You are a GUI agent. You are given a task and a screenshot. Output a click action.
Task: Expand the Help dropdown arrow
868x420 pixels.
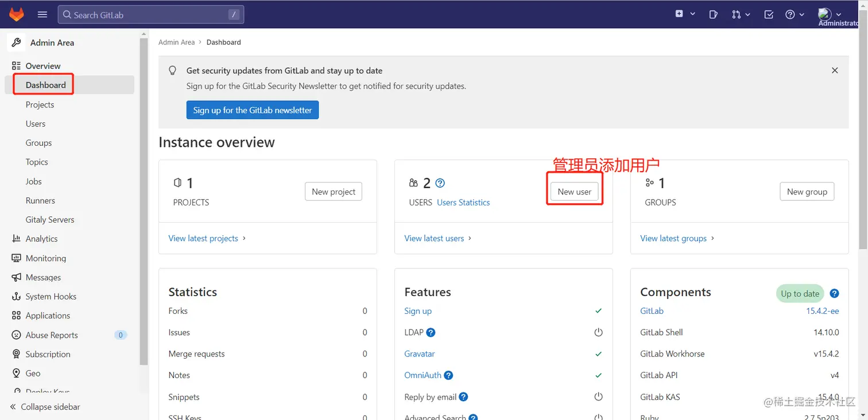(802, 14)
